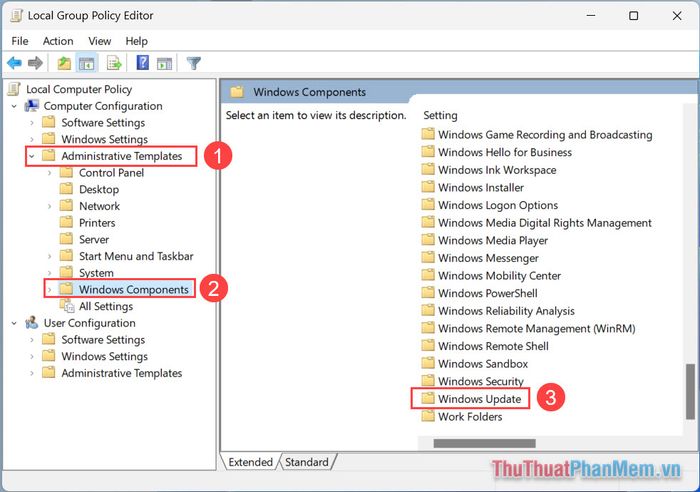Click the vertical scrollbar thumb in settings list

689,390
